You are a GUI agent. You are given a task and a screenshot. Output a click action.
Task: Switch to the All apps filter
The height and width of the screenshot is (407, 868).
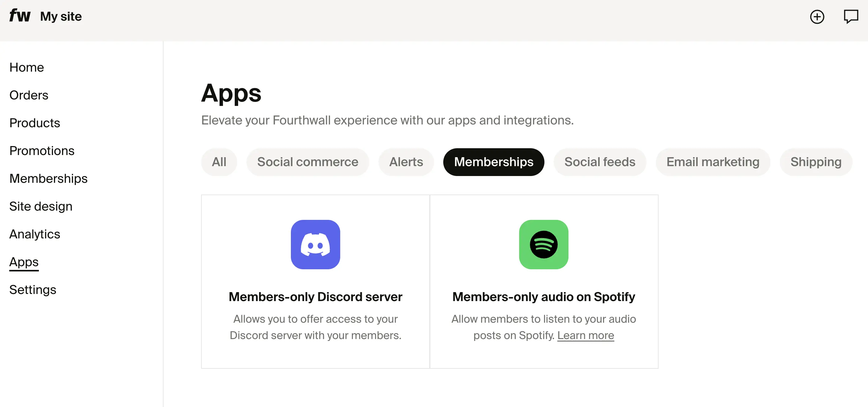219,162
